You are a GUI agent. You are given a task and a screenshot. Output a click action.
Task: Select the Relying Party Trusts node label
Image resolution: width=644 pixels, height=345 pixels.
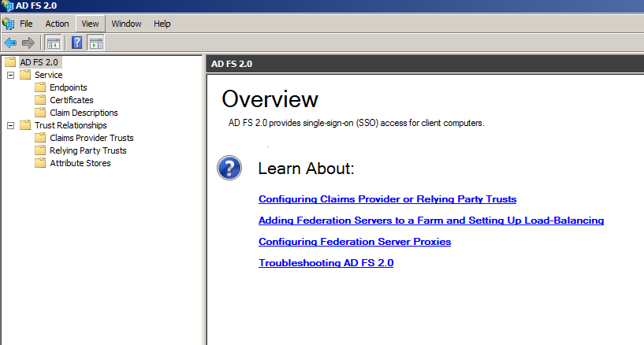(88, 150)
